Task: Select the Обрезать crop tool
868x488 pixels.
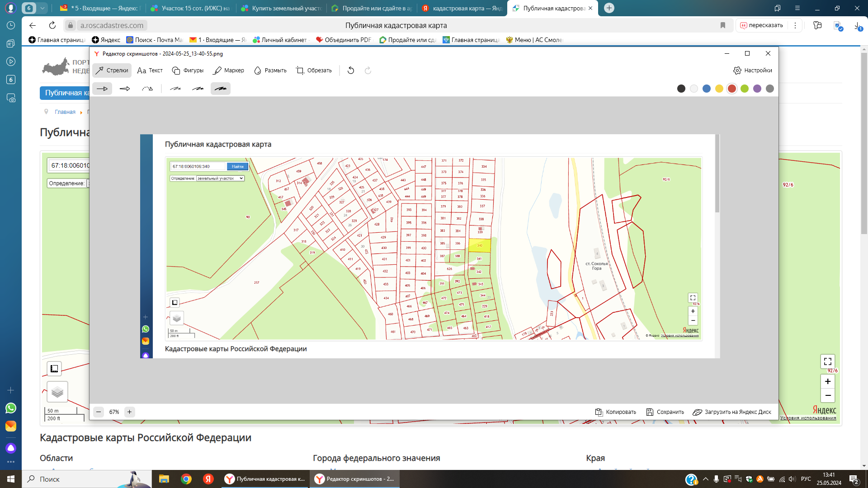Action: click(314, 70)
